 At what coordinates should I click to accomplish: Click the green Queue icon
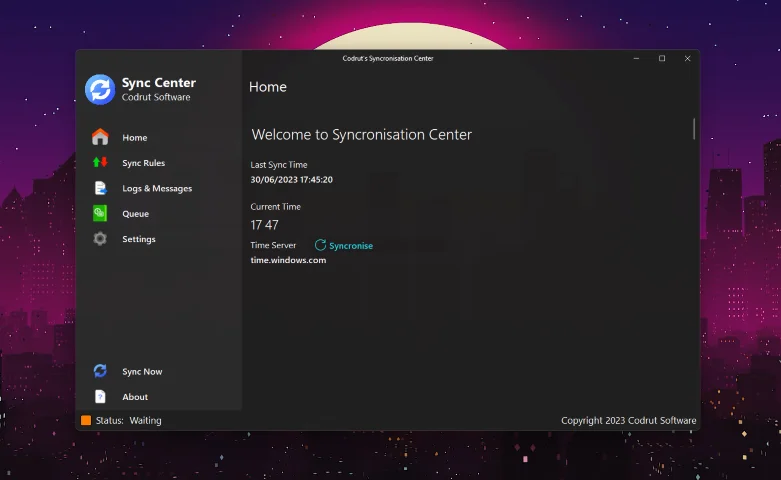(100, 213)
